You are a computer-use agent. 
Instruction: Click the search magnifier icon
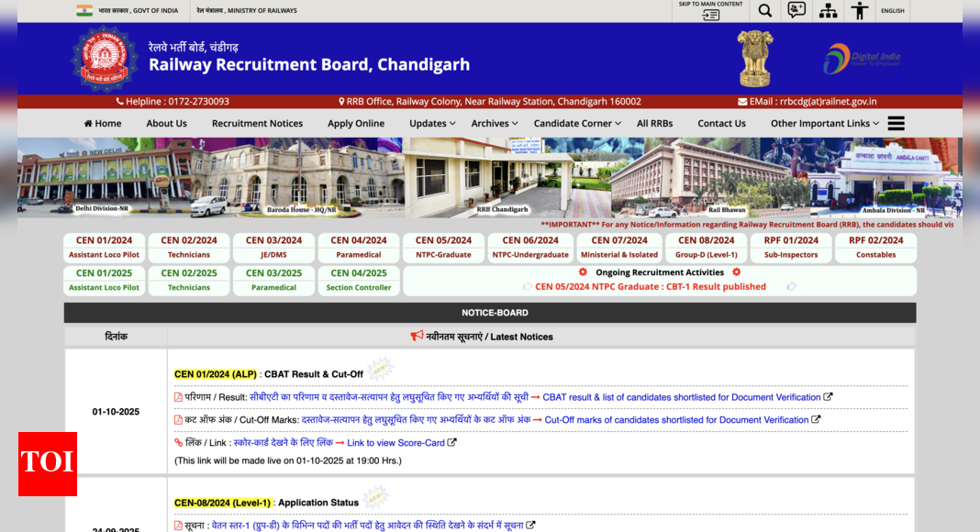pyautogui.click(x=764, y=11)
